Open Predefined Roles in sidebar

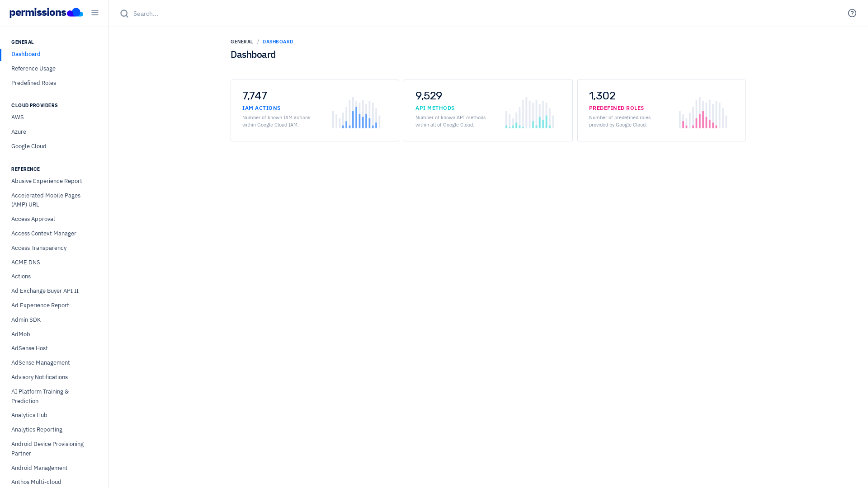(33, 83)
